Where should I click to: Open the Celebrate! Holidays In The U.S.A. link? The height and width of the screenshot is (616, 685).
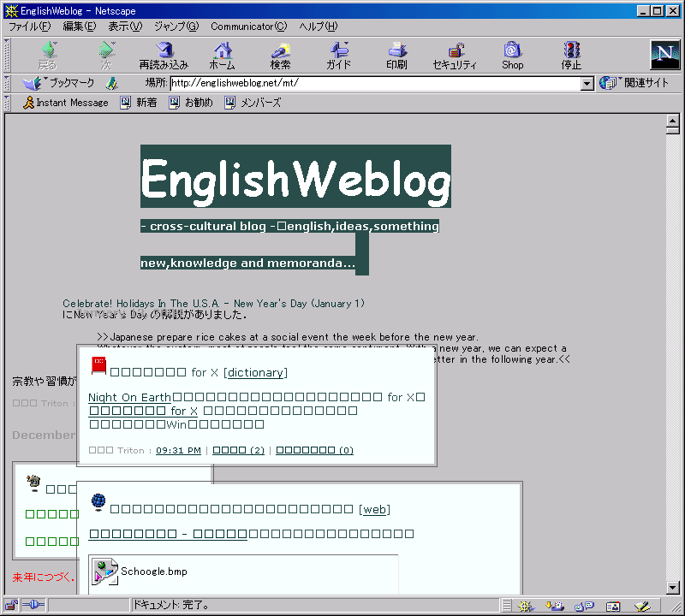[213, 304]
